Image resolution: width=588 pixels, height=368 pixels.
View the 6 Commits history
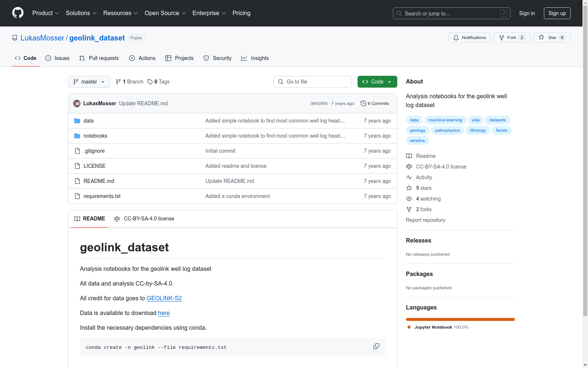tap(375, 103)
